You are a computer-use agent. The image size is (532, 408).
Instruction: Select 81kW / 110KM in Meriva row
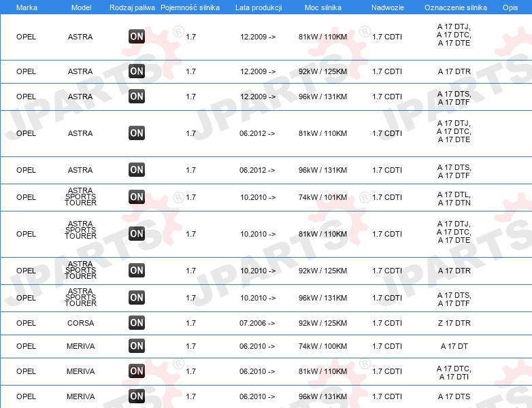(322, 371)
